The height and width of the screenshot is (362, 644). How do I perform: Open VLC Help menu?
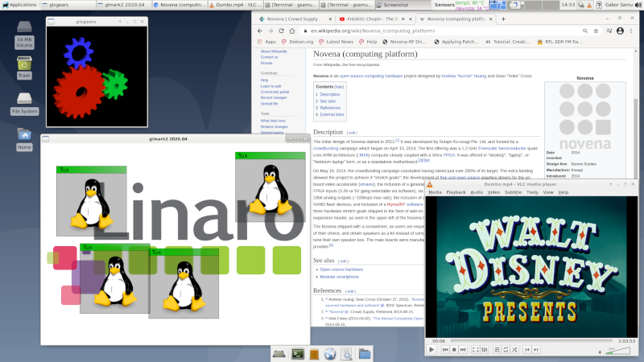coord(563,192)
